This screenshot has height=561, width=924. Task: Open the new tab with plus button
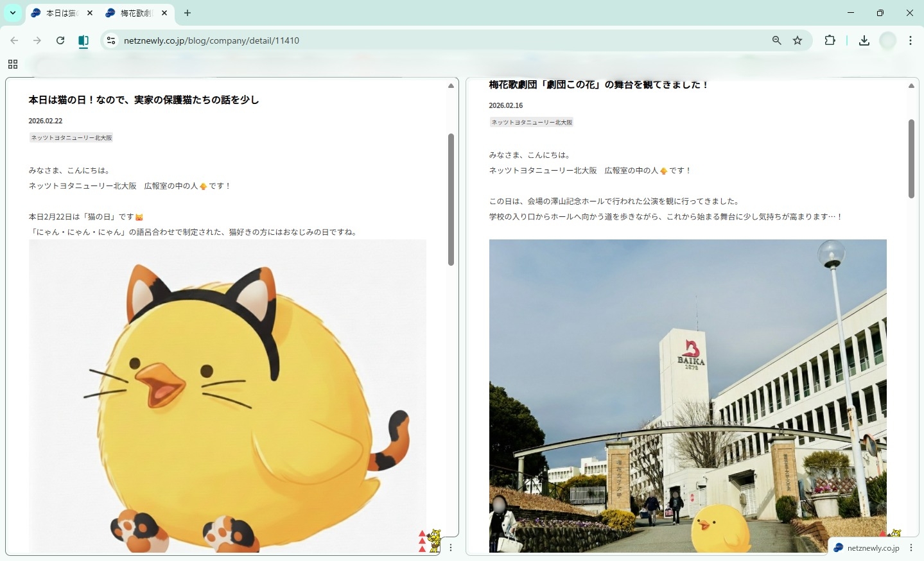[187, 13]
